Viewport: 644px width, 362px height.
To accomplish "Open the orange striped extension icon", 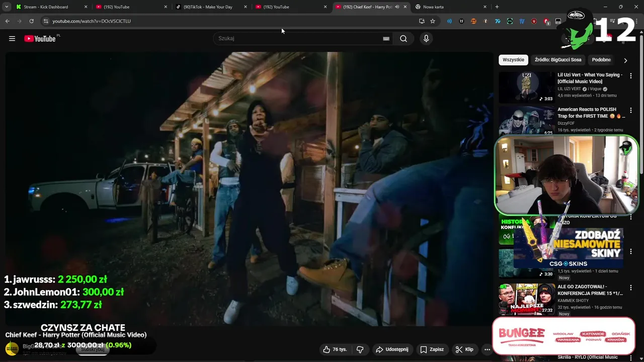I will (x=473, y=21).
